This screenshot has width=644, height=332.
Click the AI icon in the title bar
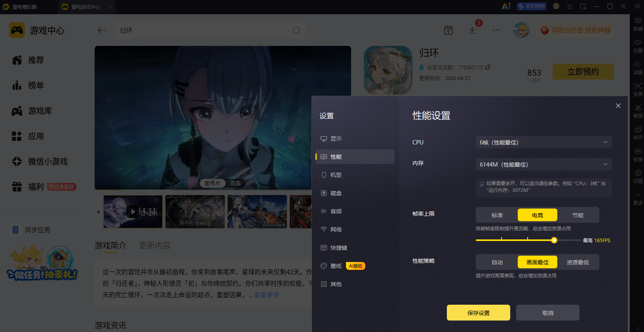(x=506, y=6)
